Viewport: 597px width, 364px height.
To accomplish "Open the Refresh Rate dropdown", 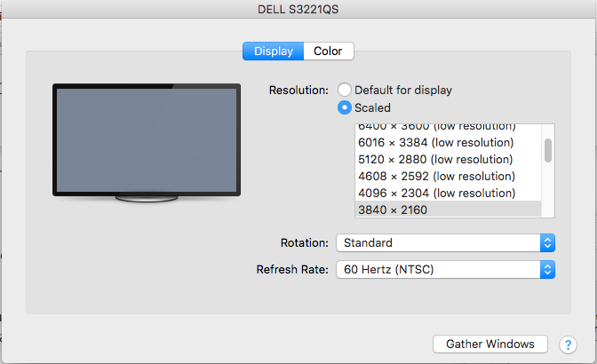I will coord(445,269).
